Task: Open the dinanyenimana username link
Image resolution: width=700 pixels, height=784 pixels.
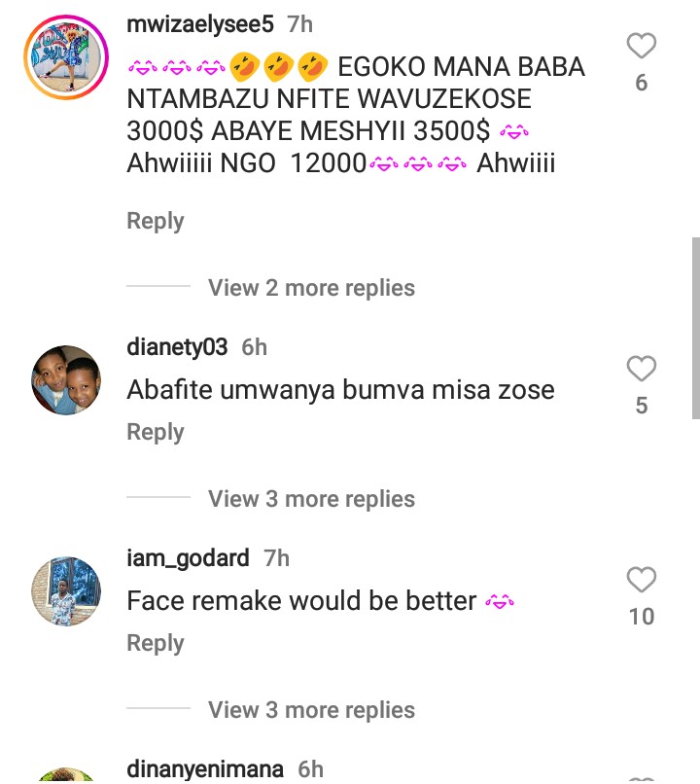Action: 205,769
